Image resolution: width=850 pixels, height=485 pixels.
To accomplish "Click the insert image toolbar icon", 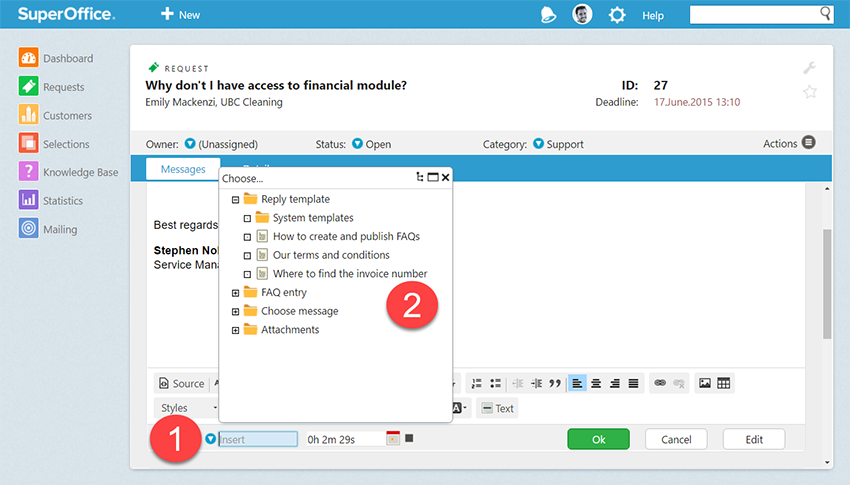I will click(705, 383).
